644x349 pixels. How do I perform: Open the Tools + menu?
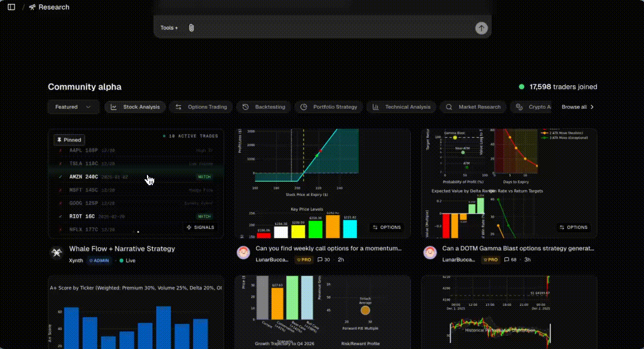[169, 28]
